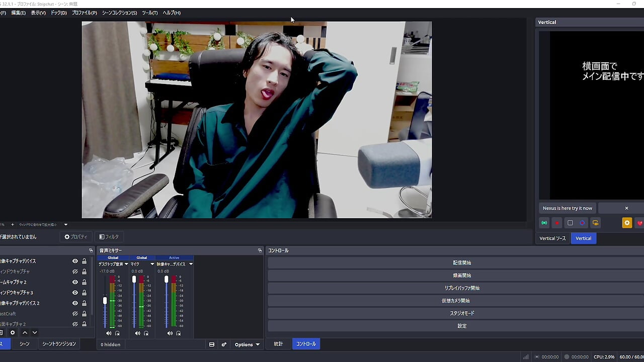Viewport: 644px width, 362px height.
Task: Hide the ウィンドウキャプチャ 3 source
Action: pyautogui.click(x=75, y=293)
